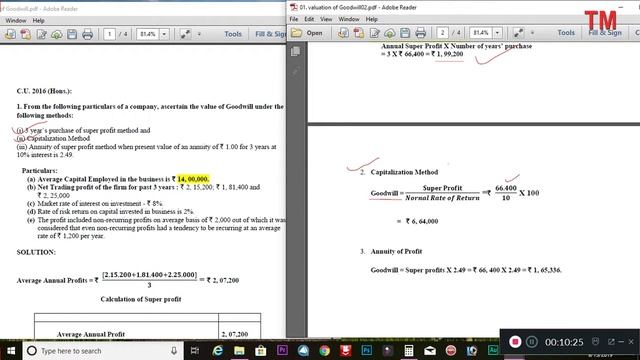Toggle read mode icon in right Reader toolbar
The height and width of the screenshot is (360, 640).
pyautogui.click(x=518, y=32)
